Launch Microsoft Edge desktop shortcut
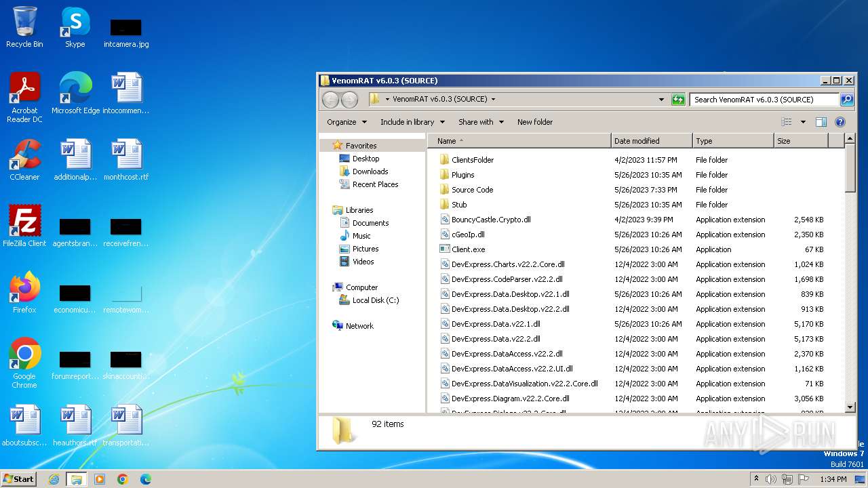This screenshot has height=488, width=868. point(75,93)
